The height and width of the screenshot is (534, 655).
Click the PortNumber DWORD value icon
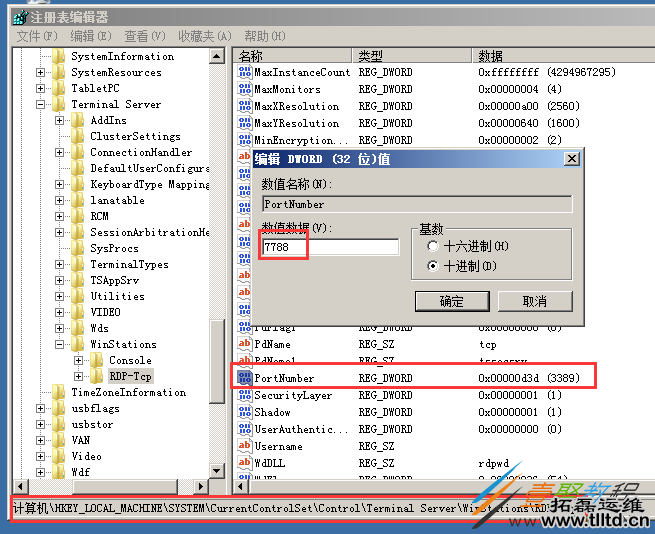click(x=244, y=378)
